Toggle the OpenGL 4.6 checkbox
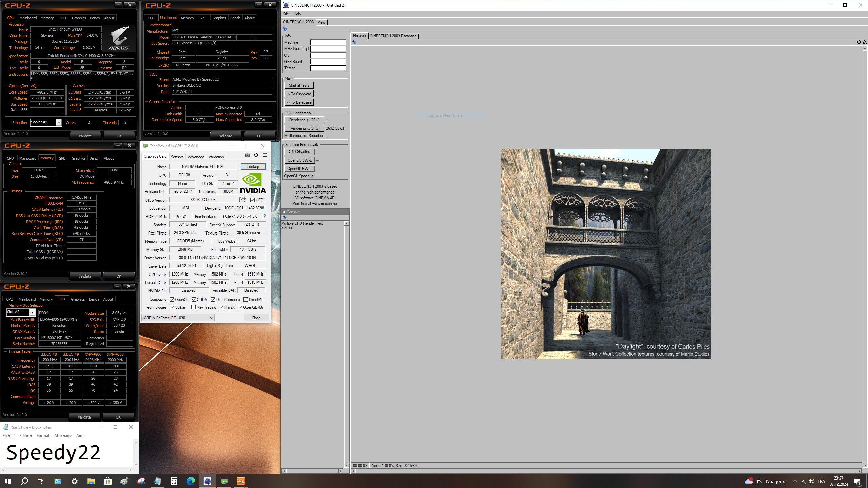 tap(240, 307)
